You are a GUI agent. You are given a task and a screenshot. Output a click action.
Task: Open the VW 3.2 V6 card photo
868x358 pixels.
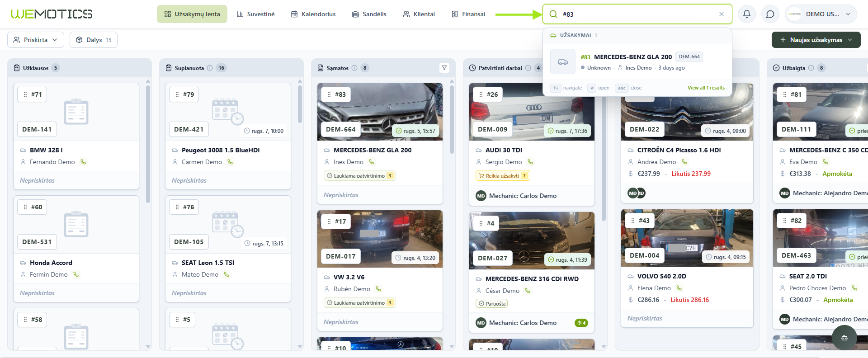[x=380, y=239]
